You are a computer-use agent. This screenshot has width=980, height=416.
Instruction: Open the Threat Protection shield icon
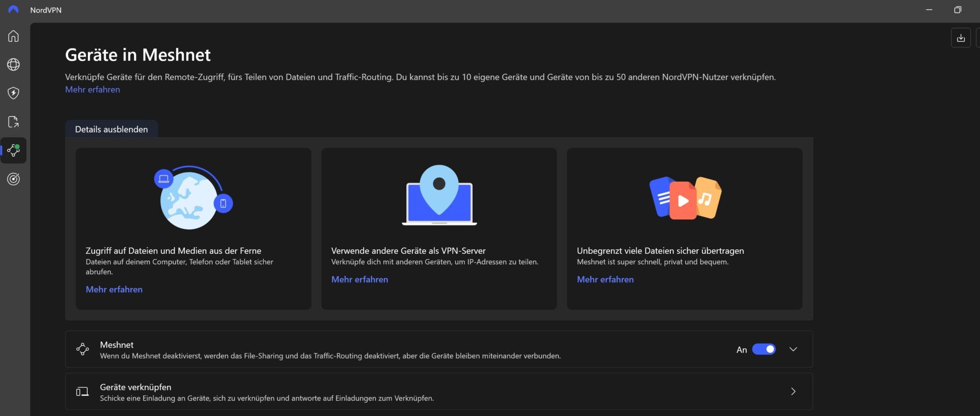click(13, 93)
